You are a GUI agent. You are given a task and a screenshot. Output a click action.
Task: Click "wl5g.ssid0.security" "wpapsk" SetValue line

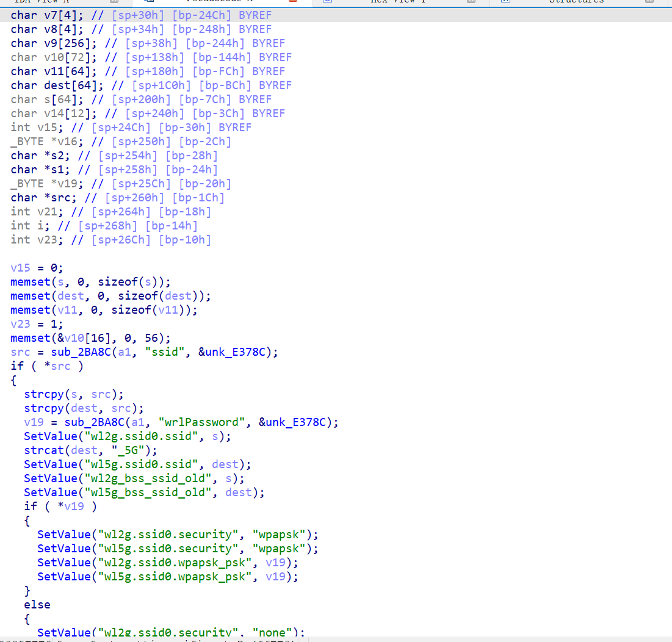(178, 549)
